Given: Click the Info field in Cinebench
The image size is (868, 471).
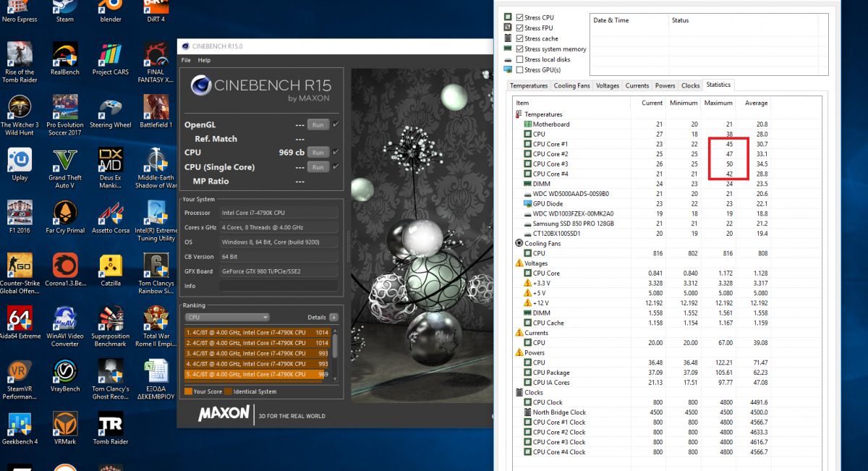Looking at the screenshot, I should coord(278,286).
